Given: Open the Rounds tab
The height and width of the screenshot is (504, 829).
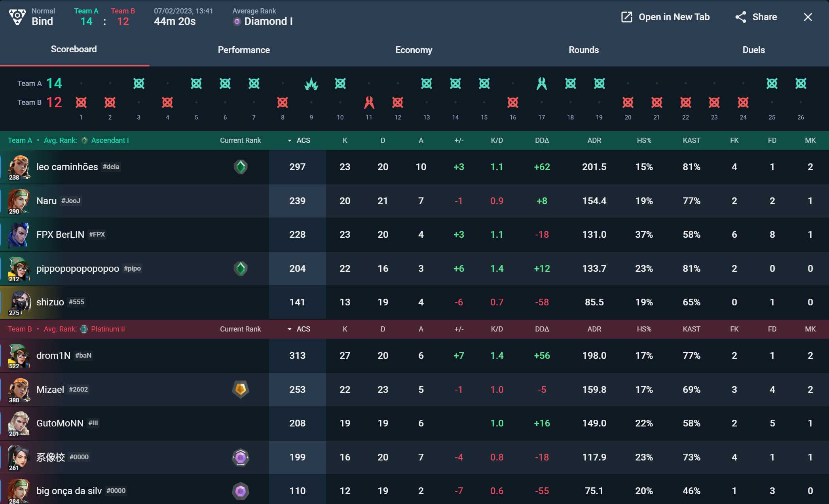Looking at the screenshot, I should tap(584, 50).
